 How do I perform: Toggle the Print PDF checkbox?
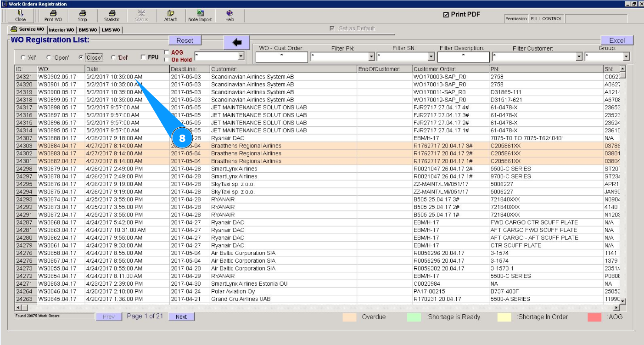point(446,15)
